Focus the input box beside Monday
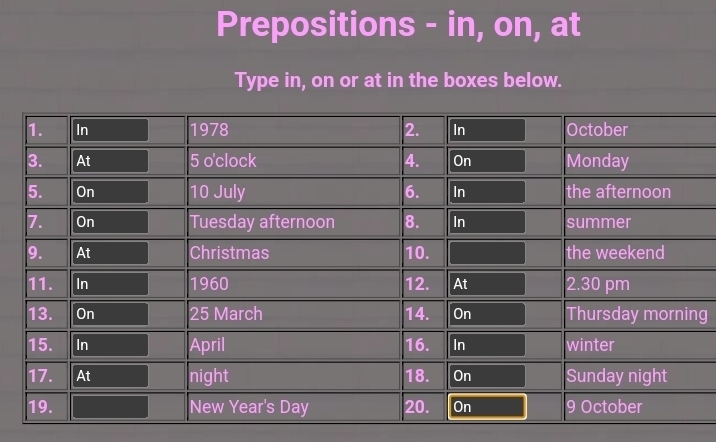 (x=487, y=161)
